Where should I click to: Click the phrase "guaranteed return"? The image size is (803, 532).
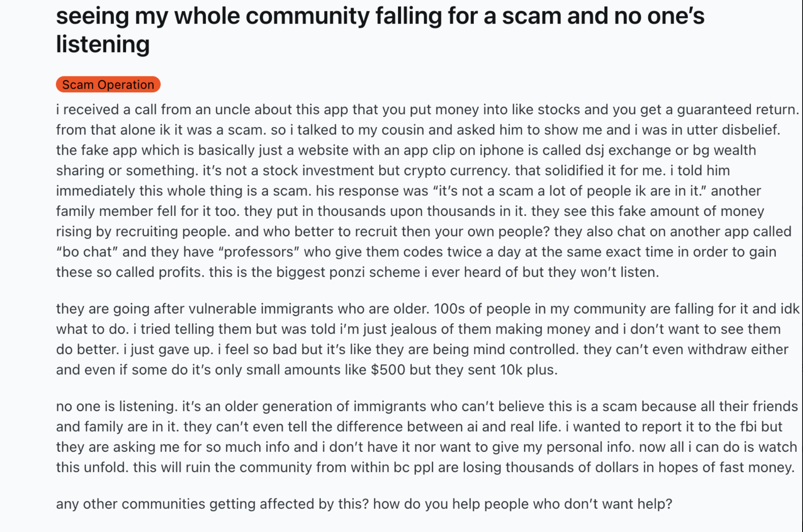point(737,109)
